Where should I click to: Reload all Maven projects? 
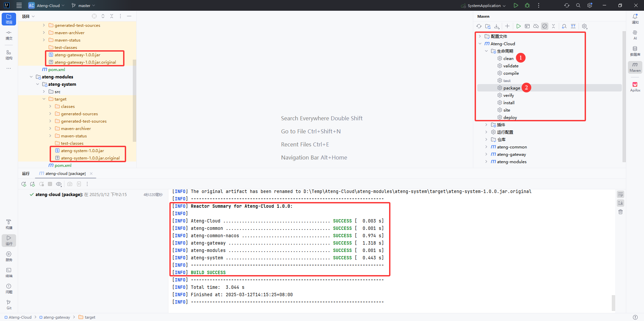point(479,26)
